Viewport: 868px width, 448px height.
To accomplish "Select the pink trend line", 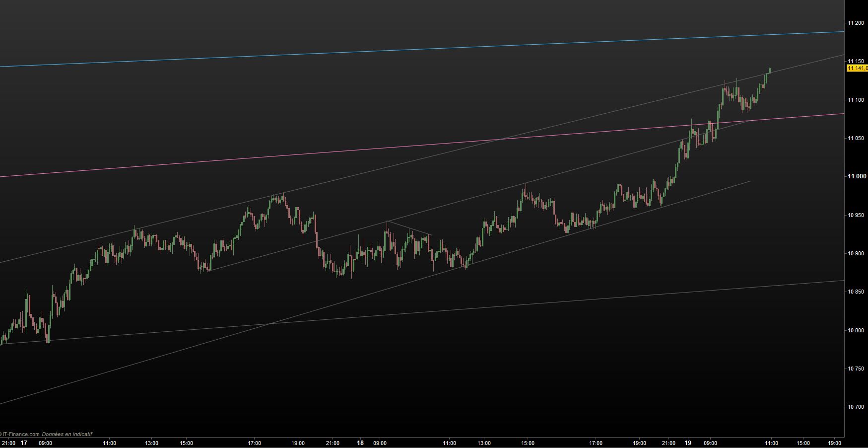I will (x=422, y=145).
